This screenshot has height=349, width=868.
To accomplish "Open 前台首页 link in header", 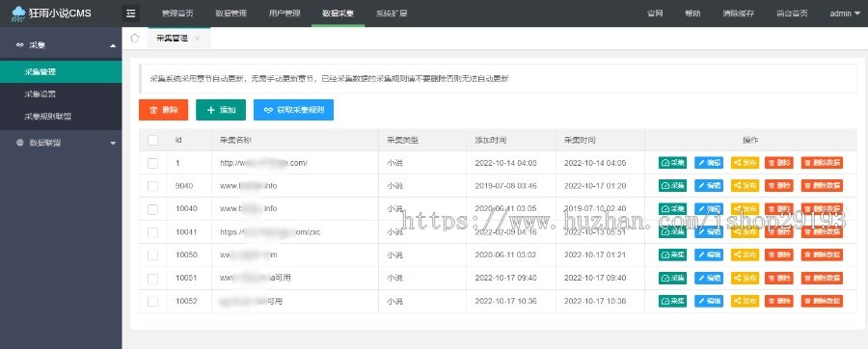I will [x=792, y=13].
